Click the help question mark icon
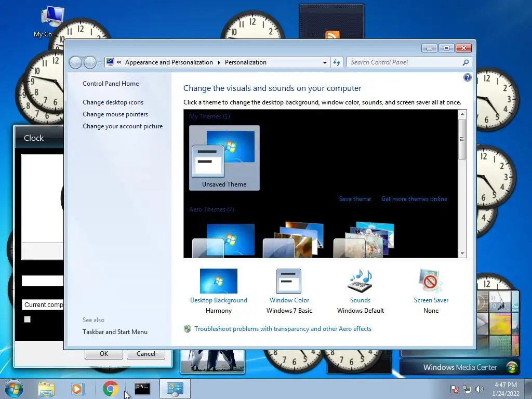This screenshot has height=399, width=532. (467, 78)
